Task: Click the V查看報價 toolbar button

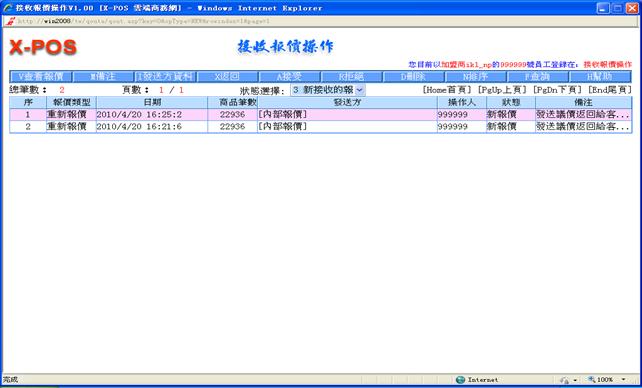Action: click(41, 77)
